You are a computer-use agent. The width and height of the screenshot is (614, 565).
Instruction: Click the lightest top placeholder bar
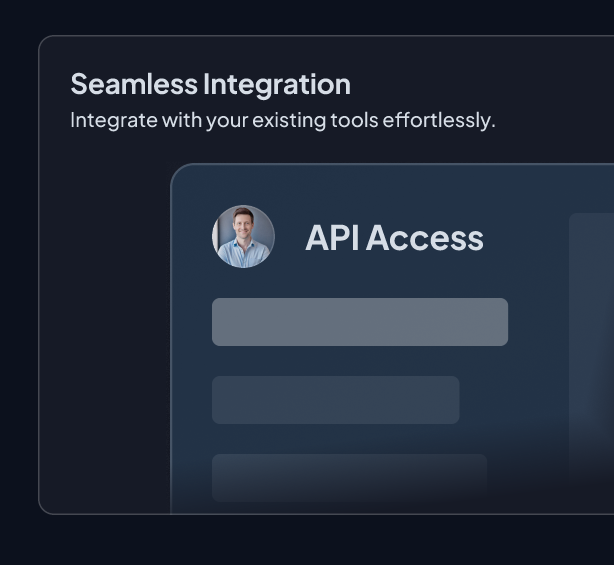click(x=359, y=322)
